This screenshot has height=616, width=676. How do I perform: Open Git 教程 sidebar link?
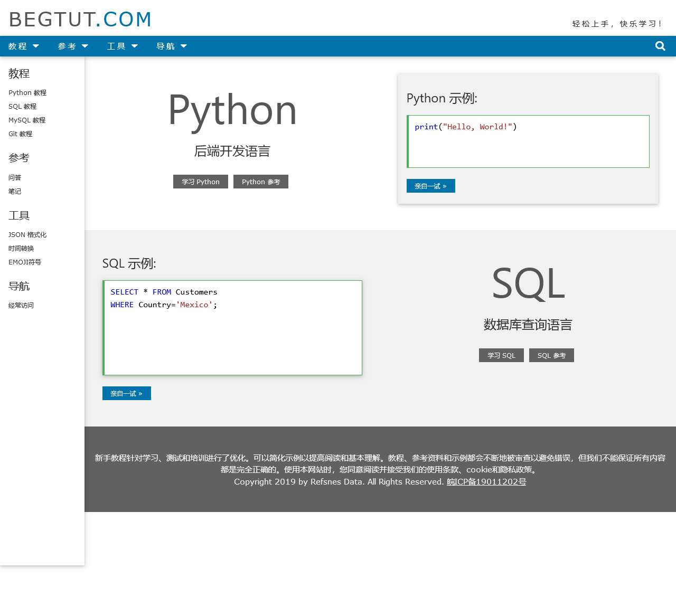tap(20, 134)
